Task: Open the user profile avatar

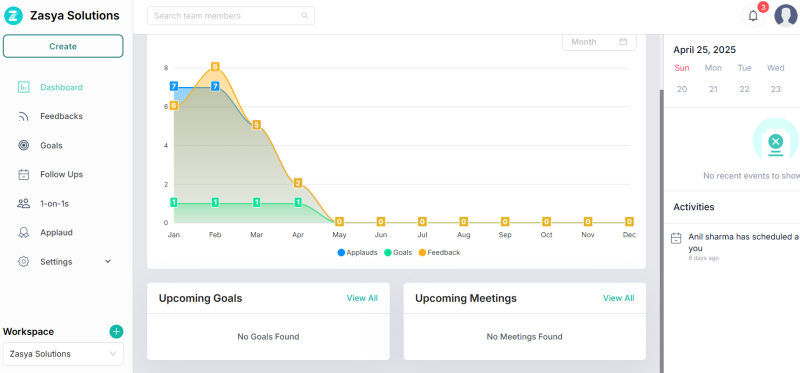Action: point(786,15)
